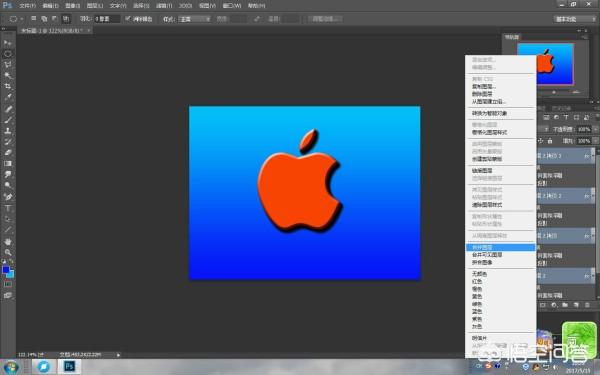Open the 填充 fill dropdown arrow
600x375 pixels.
click(x=595, y=141)
